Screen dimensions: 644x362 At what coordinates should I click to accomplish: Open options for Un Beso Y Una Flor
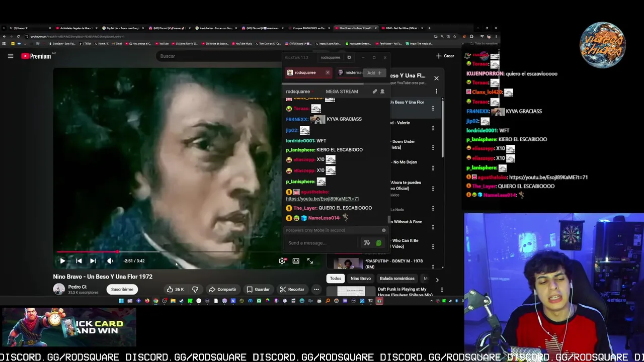click(433, 108)
